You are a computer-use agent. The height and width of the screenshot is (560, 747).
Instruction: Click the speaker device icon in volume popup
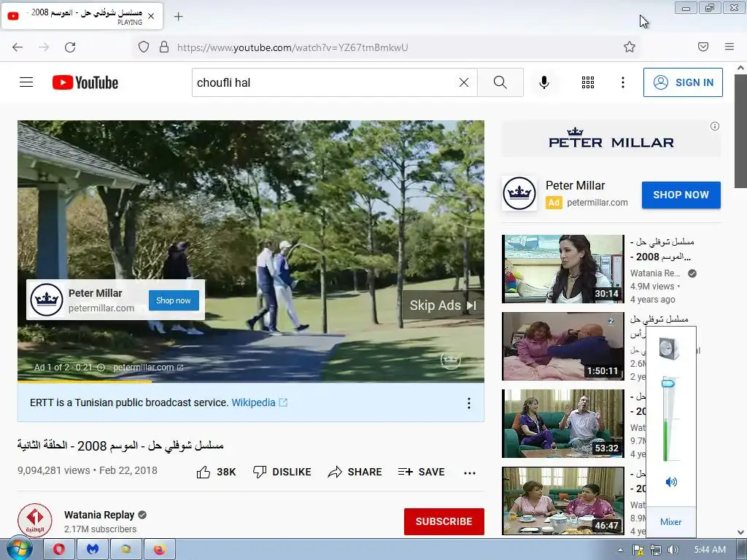point(669,349)
